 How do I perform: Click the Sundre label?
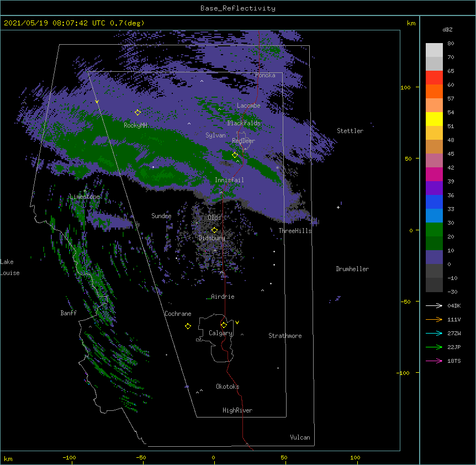161,216
